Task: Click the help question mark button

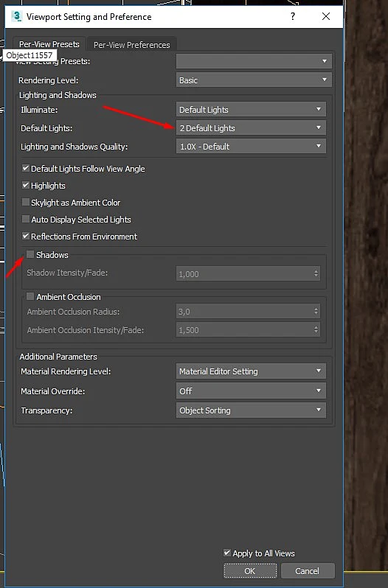Action: 293,16
